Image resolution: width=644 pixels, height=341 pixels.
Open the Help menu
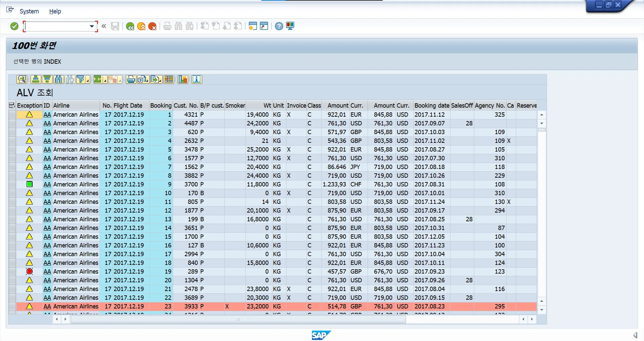tap(55, 11)
